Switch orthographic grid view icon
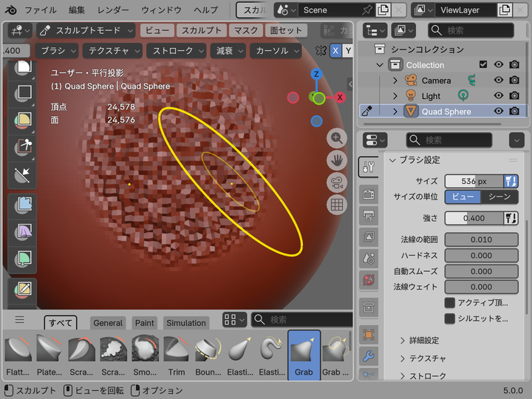Viewport: 532px width, 399px height. [x=337, y=205]
